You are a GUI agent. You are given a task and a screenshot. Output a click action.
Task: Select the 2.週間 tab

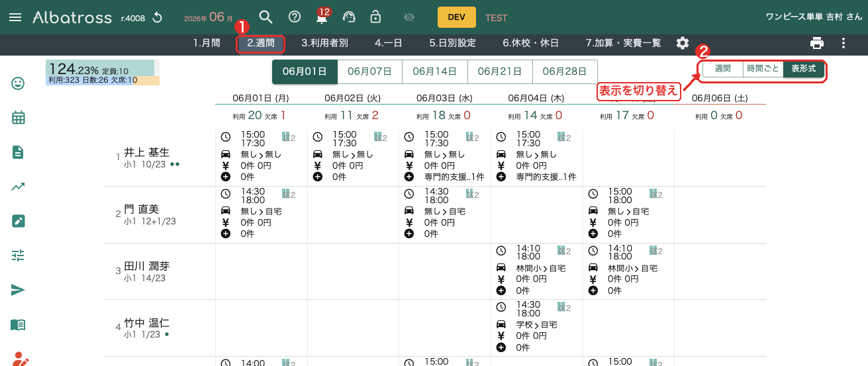point(261,44)
